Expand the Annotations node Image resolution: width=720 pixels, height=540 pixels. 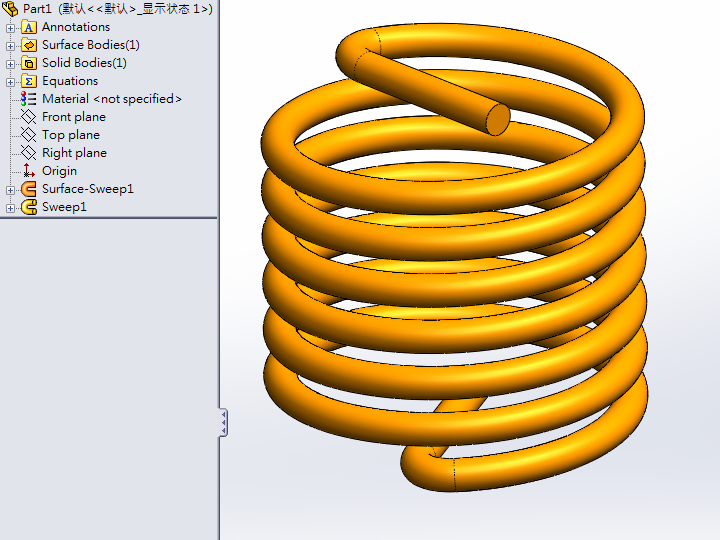coord(10,28)
